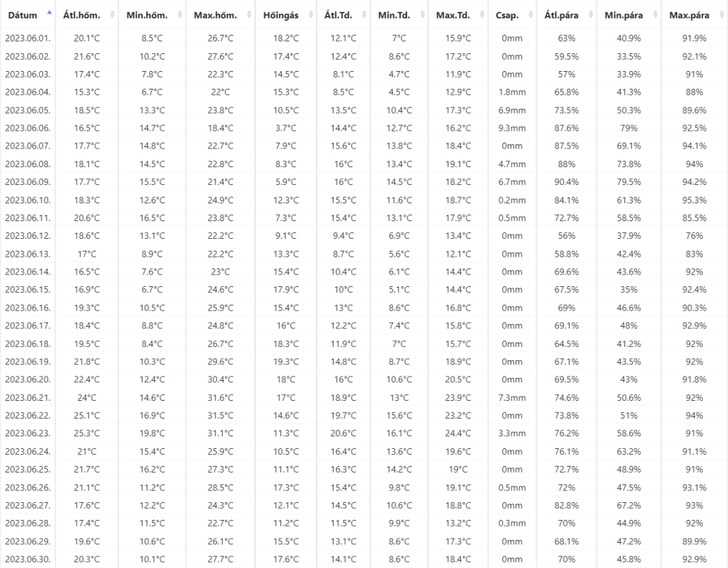Click the sort arrows beside Min.Td.
Screen dimensions: 728x568
(x=420, y=15)
